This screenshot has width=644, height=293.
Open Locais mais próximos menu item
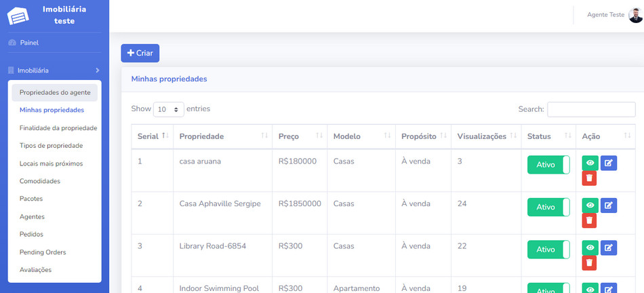[x=52, y=163]
